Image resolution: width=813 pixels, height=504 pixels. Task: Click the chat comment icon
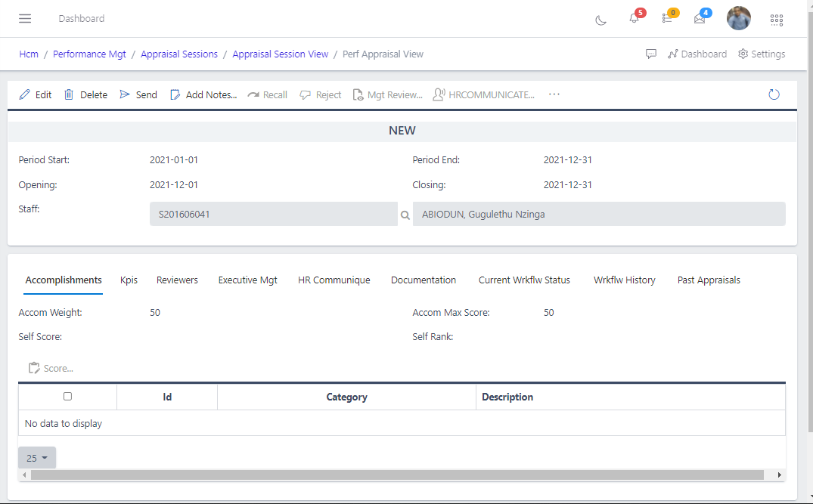[x=651, y=54]
